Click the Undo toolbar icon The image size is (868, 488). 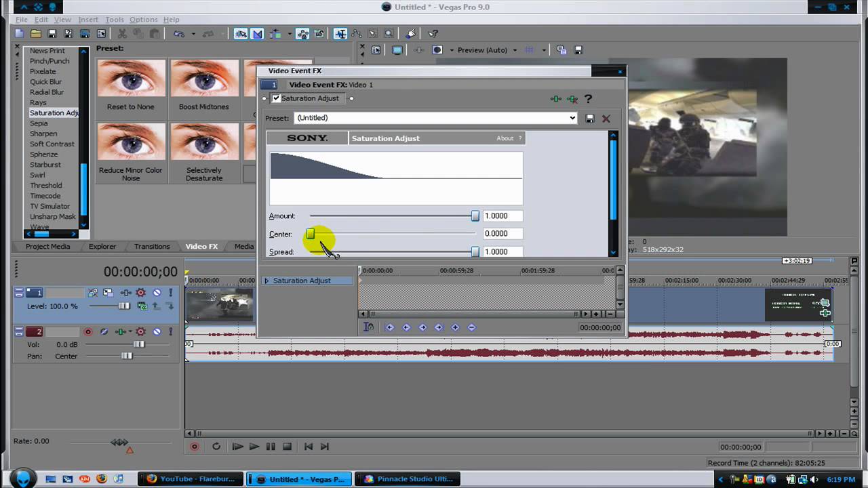(178, 33)
